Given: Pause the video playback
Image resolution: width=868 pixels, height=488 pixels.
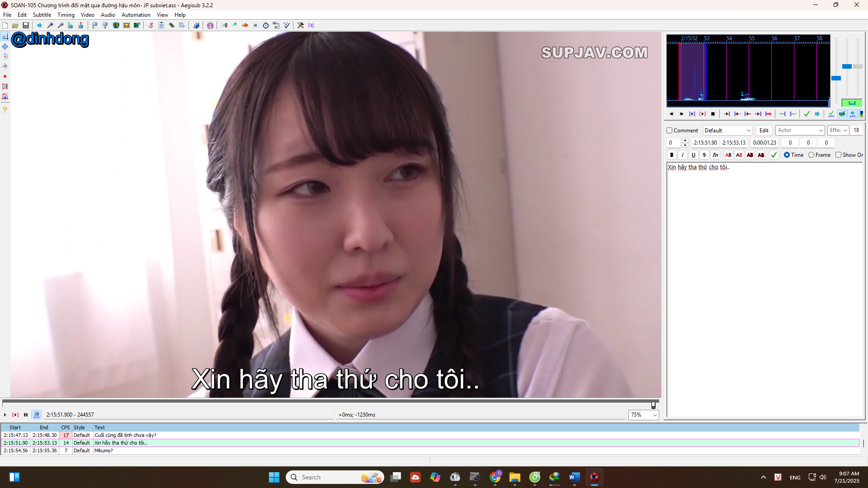Looking at the screenshot, I should (x=26, y=415).
